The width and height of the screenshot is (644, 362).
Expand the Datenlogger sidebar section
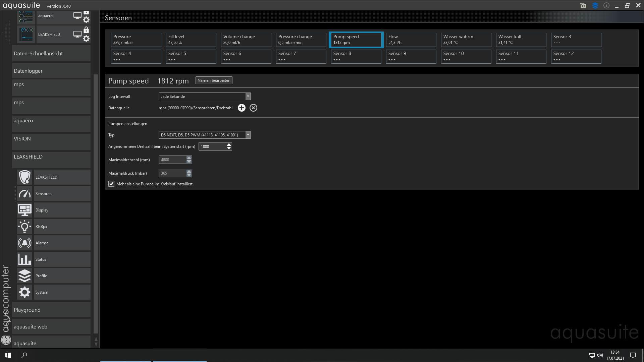[x=51, y=71]
